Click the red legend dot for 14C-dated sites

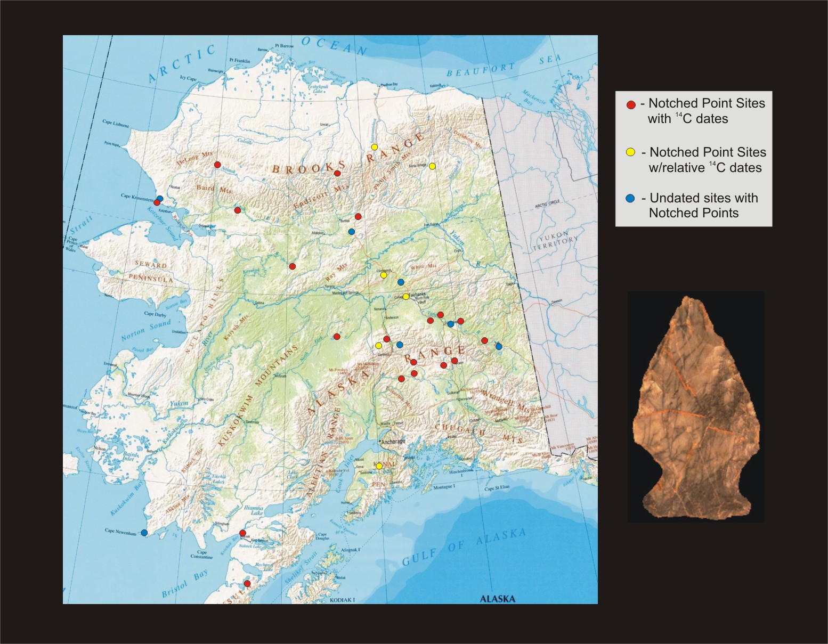631,104
